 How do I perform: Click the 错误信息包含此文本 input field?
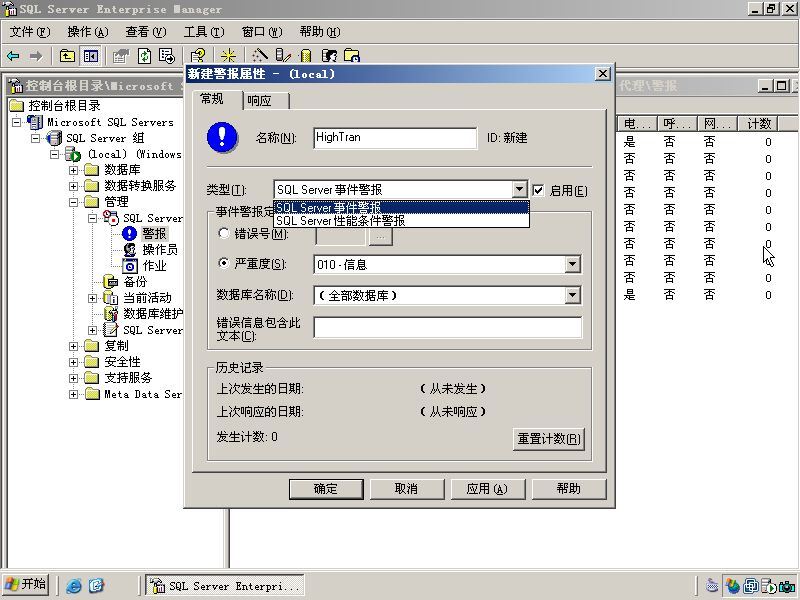(x=448, y=328)
